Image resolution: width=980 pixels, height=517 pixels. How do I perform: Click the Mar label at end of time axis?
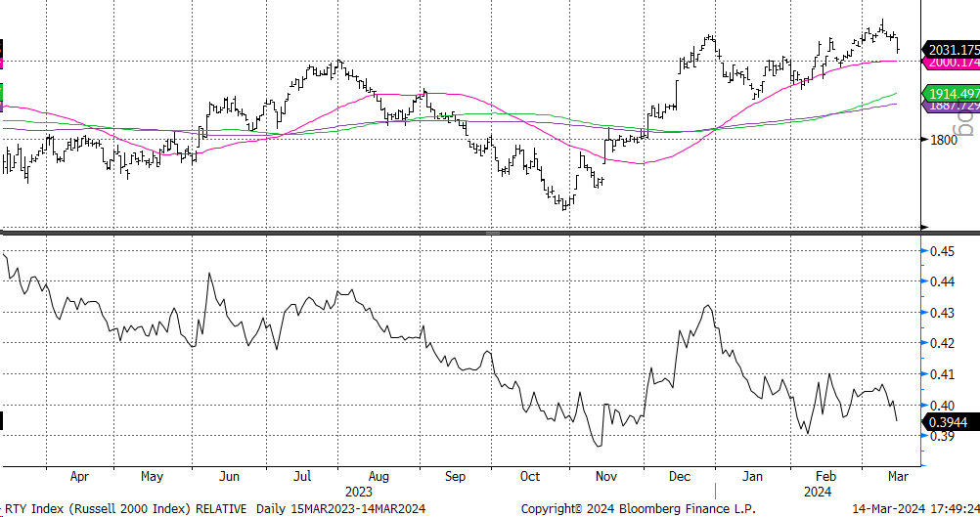(x=898, y=476)
